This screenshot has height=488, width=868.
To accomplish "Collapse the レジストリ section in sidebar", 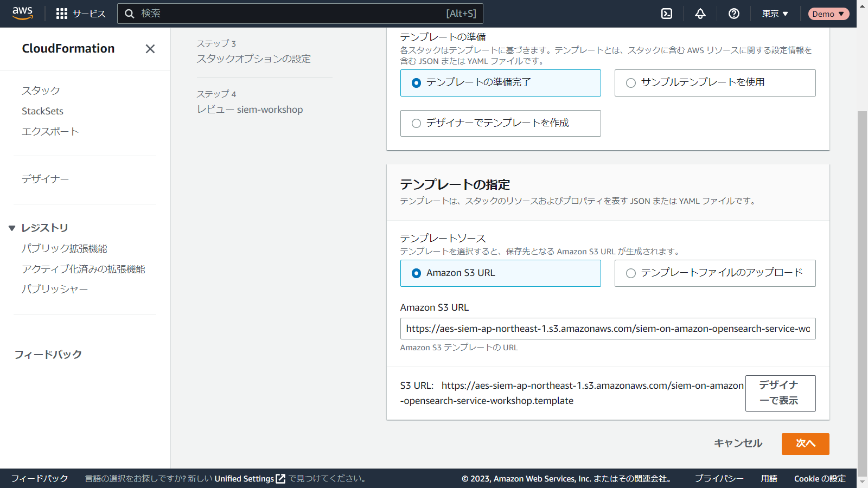I will [12, 228].
